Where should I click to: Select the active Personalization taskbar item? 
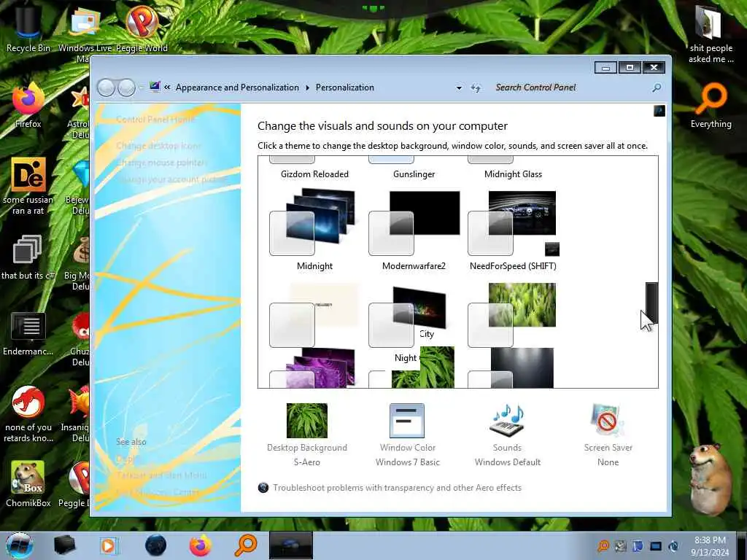(x=290, y=545)
